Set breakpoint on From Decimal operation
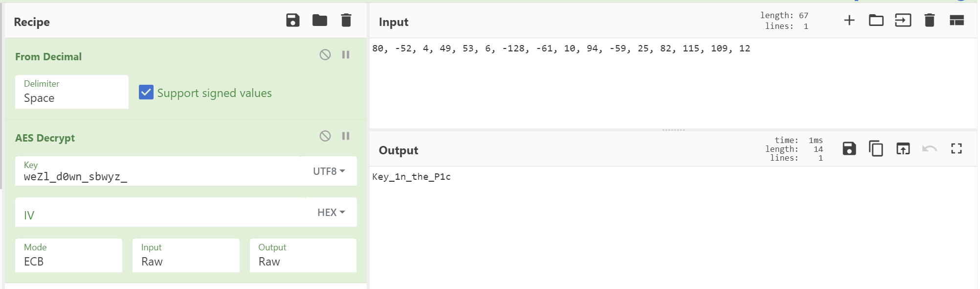Screen dimensions: 980x289 346,55
